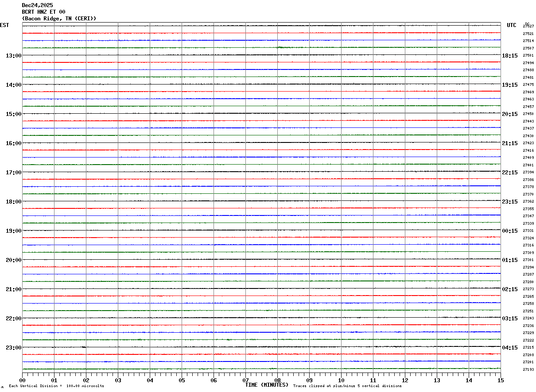This screenshot has height=392, width=536.
Task: Click the station code line 'BCRT HNZ ET 00'
Action: tap(43, 12)
